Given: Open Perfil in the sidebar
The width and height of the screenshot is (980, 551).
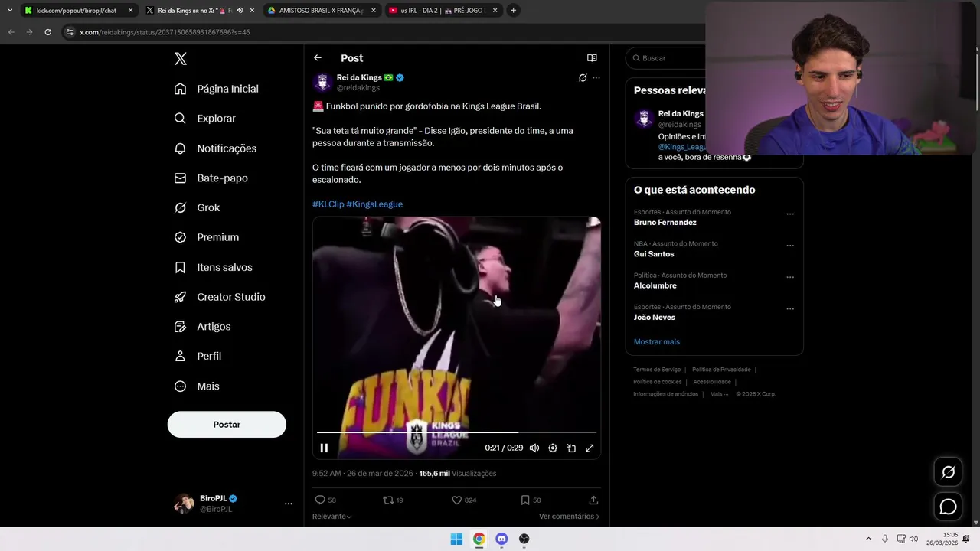Looking at the screenshot, I should 198,357.
